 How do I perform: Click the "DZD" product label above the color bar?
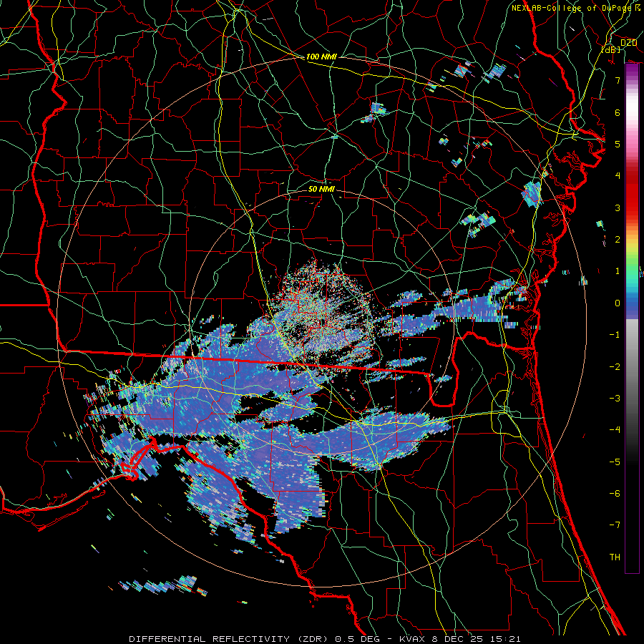point(628,43)
